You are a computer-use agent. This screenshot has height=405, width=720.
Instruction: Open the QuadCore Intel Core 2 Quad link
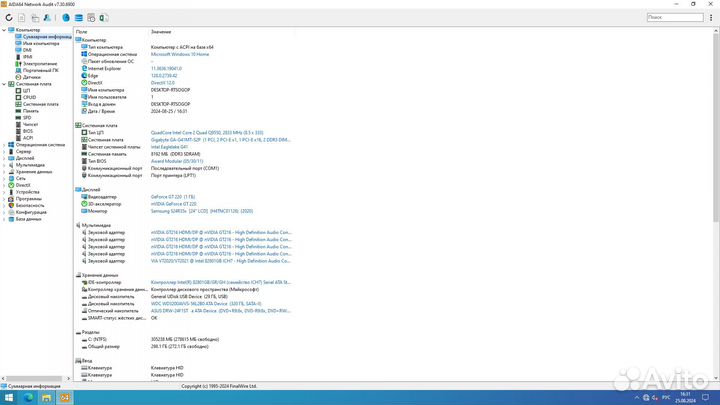point(207,133)
